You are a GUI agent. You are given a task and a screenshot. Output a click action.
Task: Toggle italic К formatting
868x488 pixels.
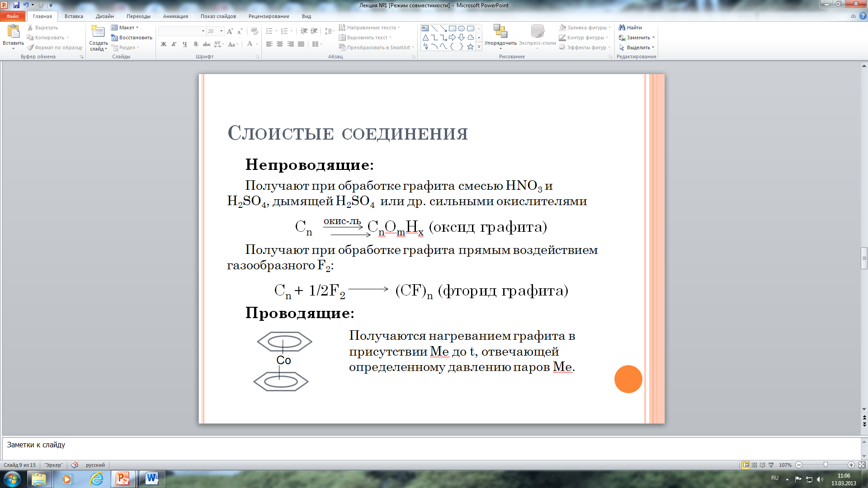click(174, 44)
